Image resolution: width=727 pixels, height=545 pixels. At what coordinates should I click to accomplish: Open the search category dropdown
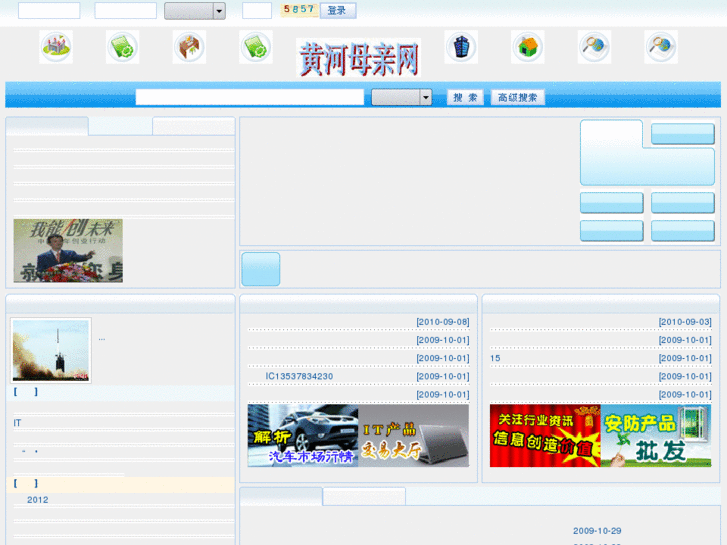tap(402, 97)
